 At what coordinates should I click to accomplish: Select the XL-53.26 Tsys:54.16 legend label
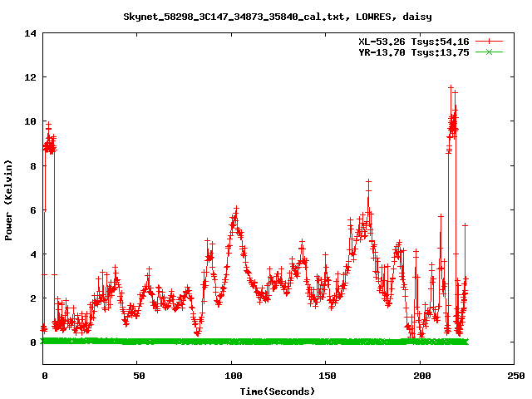[x=414, y=42]
